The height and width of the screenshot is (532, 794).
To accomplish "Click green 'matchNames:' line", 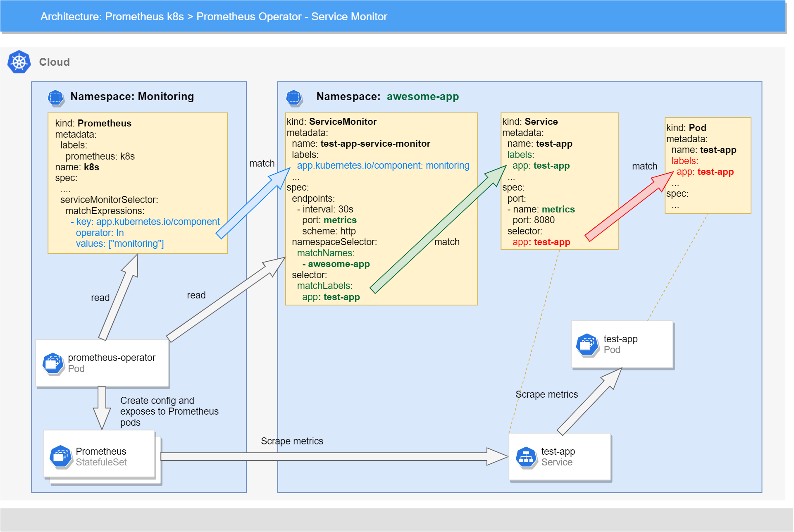I will pyautogui.click(x=326, y=253).
